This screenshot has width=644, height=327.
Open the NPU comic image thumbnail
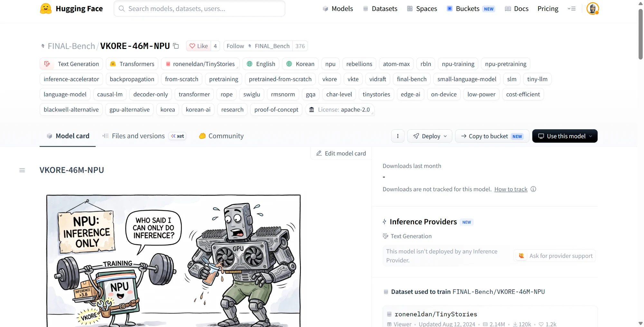[x=173, y=261]
